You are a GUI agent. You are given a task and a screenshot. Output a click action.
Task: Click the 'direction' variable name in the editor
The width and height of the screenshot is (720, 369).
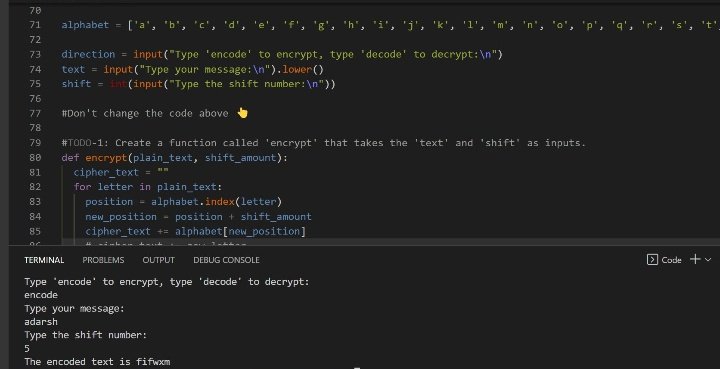[88, 54]
